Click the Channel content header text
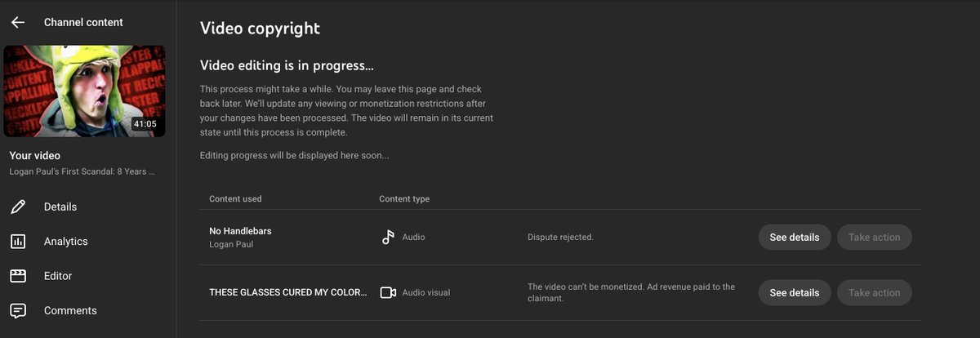The width and height of the screenshot is (980, 338). (x=83, y=22)
